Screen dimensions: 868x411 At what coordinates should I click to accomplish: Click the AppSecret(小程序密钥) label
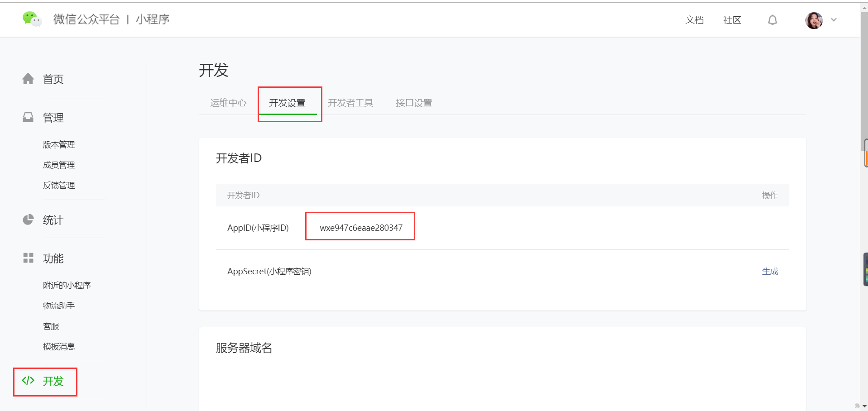tap(269, 271)
